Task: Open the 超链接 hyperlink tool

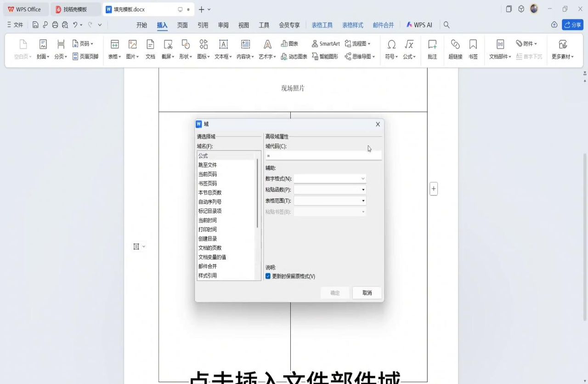Action: 455,48
